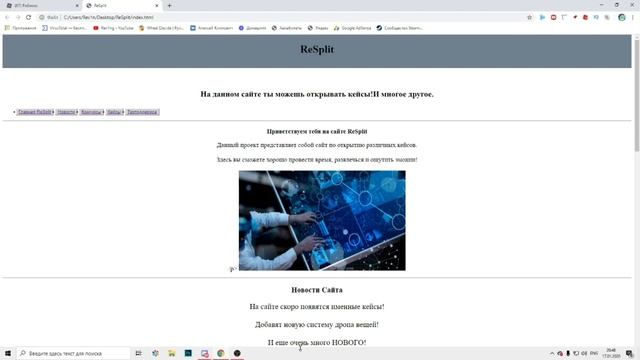Image resolution: width=640 pixels, height=360 pixels.
Task: Reload the ReSplit page
Action: [x=28, y=17]
